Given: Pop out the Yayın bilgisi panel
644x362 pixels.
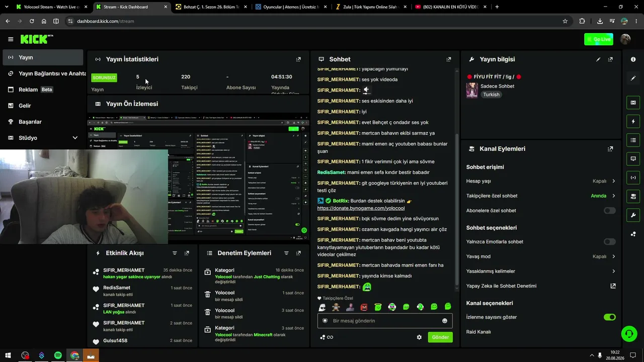Looking at the screenshot, I should pos(610,59).
